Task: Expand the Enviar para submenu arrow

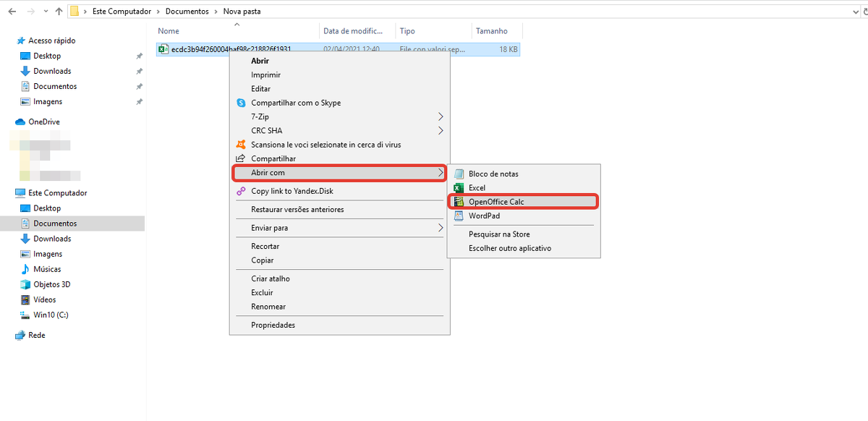Action: (x=441, y=228)
